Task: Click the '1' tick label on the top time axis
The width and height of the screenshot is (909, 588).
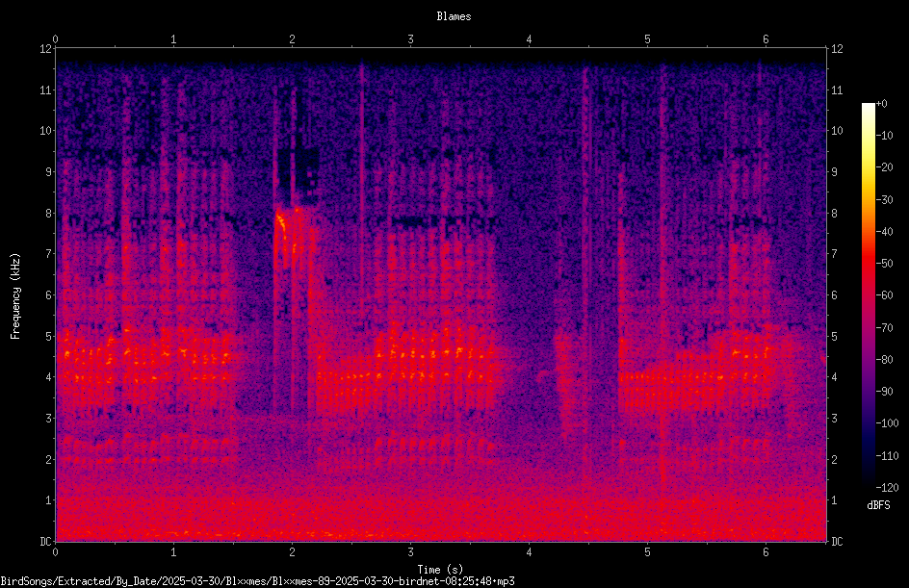Action: coord(173,39)
